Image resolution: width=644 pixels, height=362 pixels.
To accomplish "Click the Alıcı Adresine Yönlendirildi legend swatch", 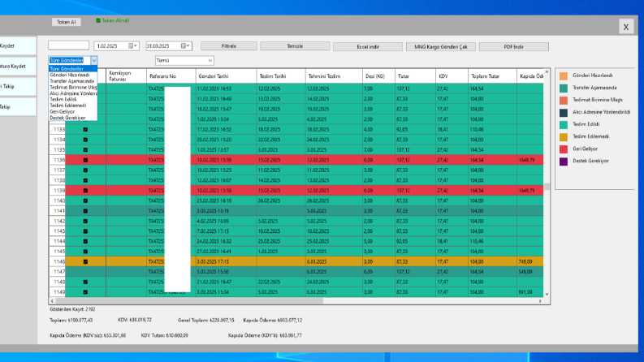I will pyautogui.click(x=564, y=113).
